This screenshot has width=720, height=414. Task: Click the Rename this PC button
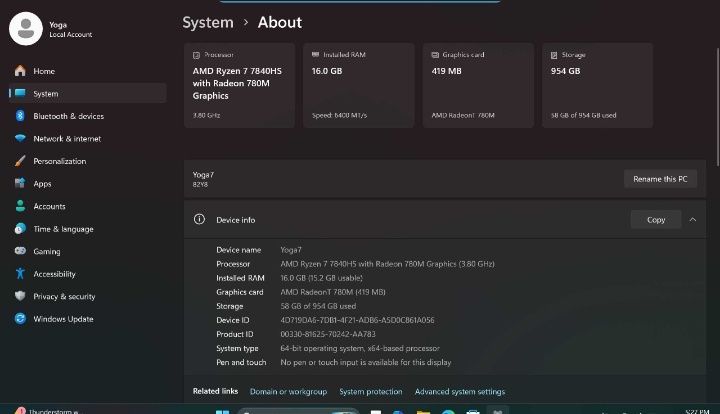click(x=660, y=179)
